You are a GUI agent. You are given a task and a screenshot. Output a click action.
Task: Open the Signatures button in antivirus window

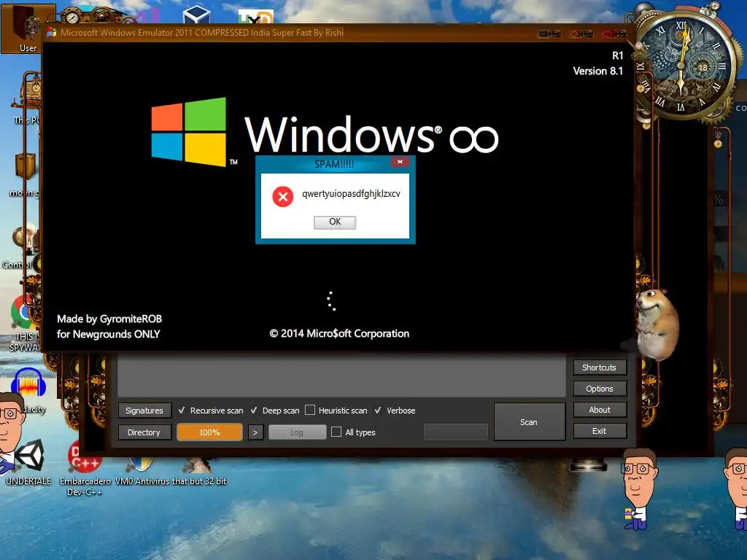[144, 411]
